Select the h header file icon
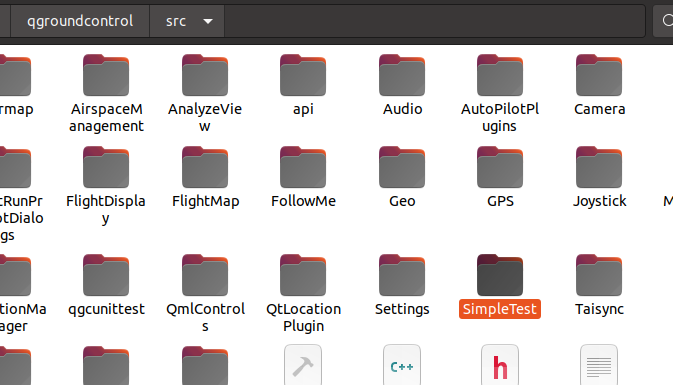Viewport: 673px width, 385px height. coord(500,365)
